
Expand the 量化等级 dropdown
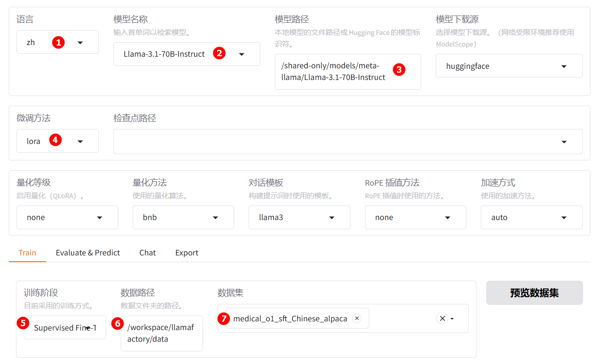tap(99, 218)
